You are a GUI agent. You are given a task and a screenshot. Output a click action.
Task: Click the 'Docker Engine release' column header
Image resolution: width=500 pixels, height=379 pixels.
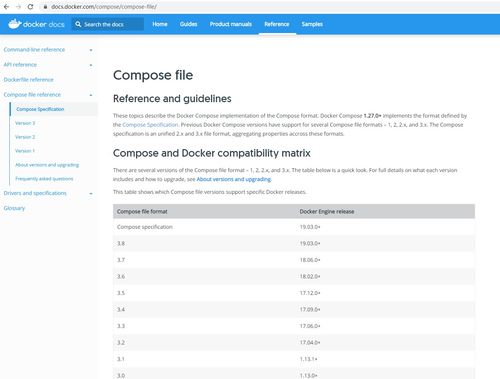tap(327, 211)
